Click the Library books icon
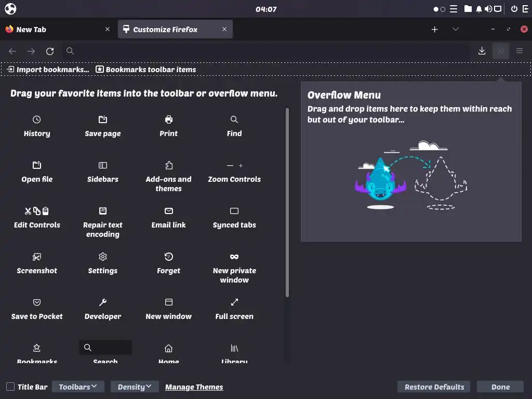This screenshot has height=399, width=532. point(234,348)
